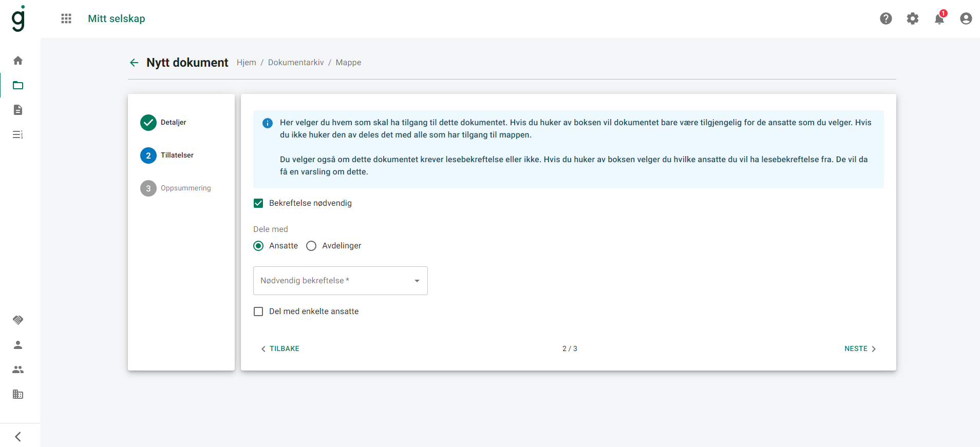Open Nødvendig bekreftelse dropdown
The height and width of the screenshot is (447, 980).
pyautogui.click(x=341, y=281)
